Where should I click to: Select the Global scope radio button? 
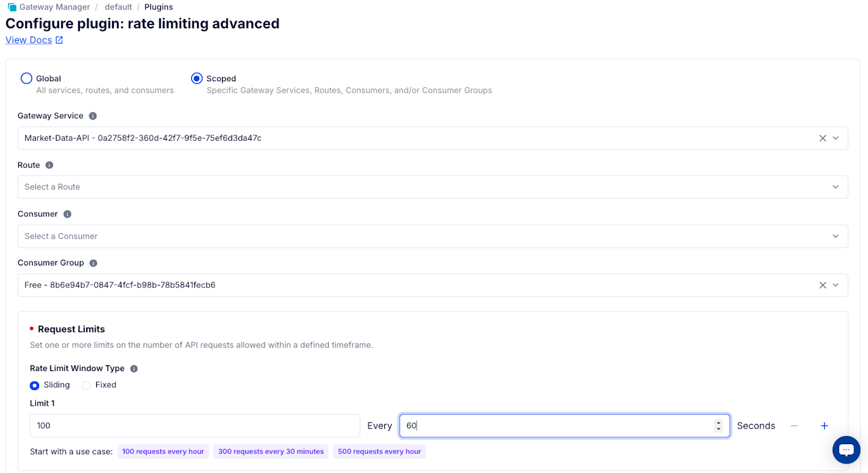pos(26,78)
